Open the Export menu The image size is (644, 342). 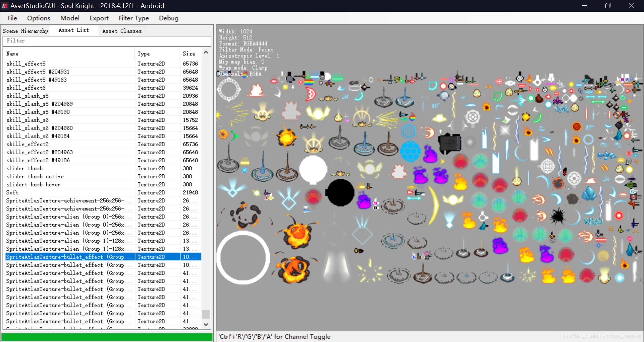99,18
